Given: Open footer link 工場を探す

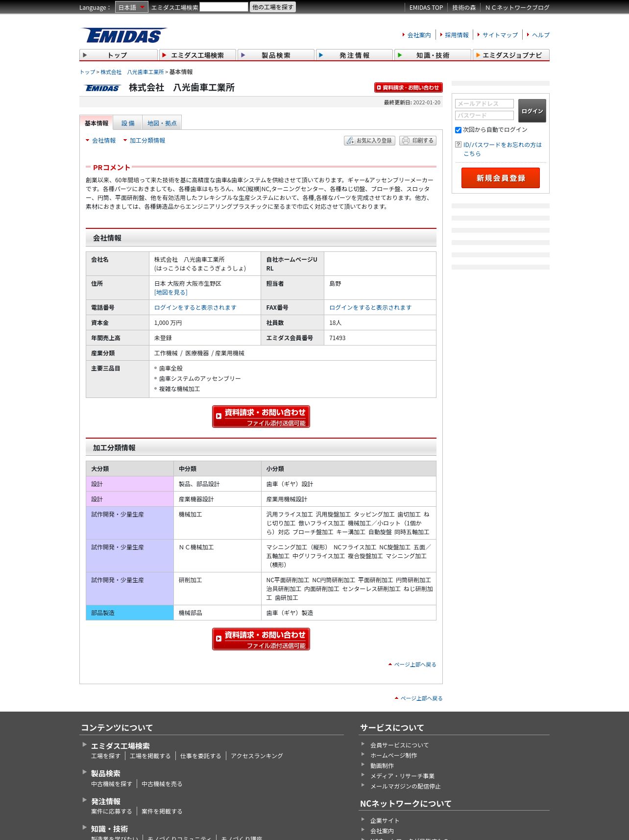Looking at the screenshot, I should click(x=106, y=756).
